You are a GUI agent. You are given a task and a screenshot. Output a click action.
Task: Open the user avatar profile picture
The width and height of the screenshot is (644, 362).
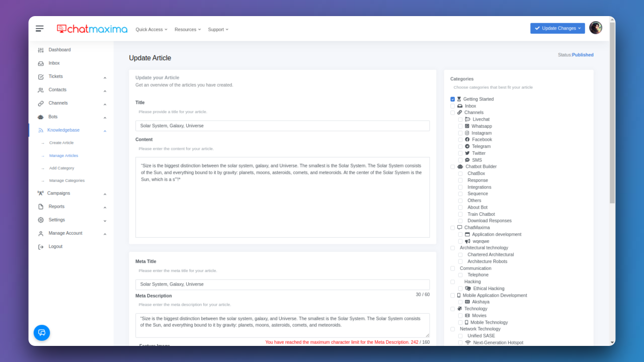click(x=596, y=28)
